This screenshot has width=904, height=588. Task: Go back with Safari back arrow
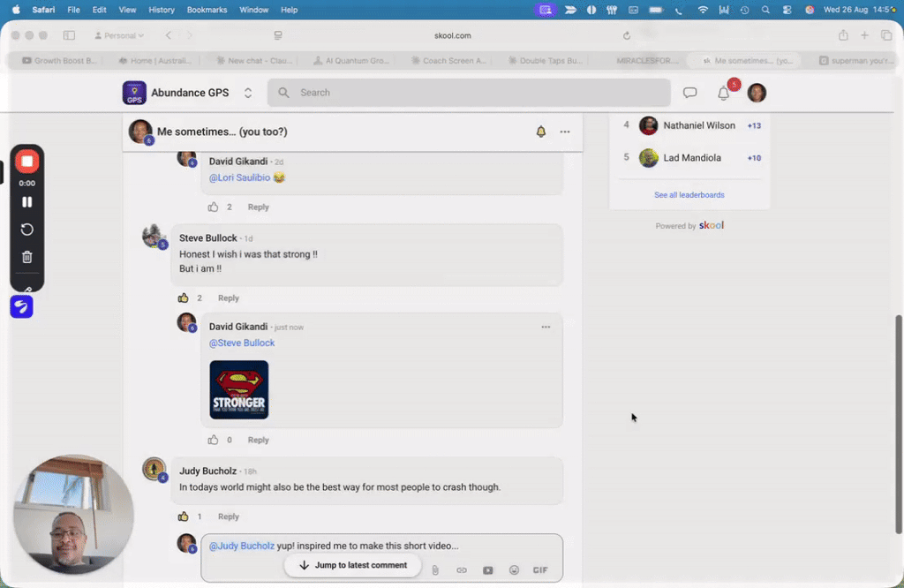coord(169,35)
